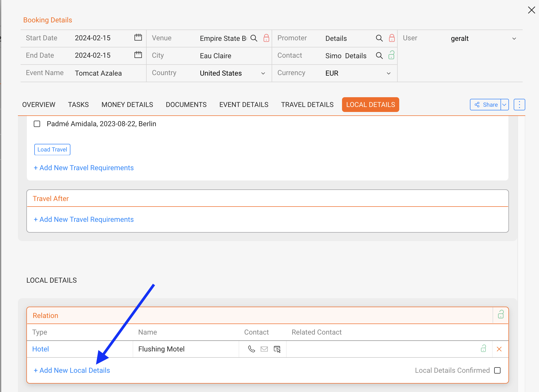Screen dimensions: 539x392
Task: Expand the Country dropdown showing United States
Action: [x=263, y=73]
